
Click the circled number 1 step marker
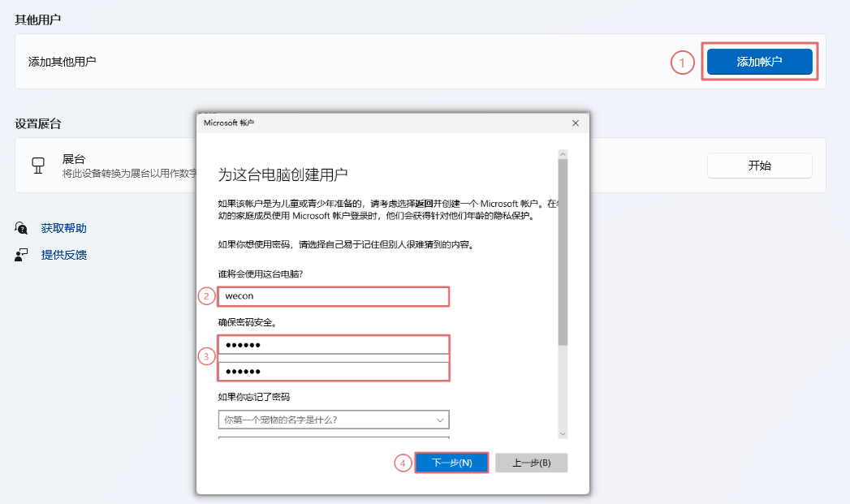[682, 62]
